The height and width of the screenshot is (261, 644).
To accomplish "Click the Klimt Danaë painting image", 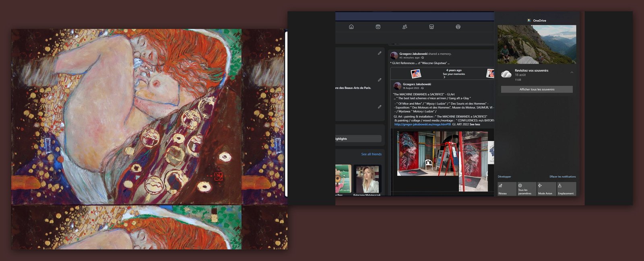I will point(126,117).
